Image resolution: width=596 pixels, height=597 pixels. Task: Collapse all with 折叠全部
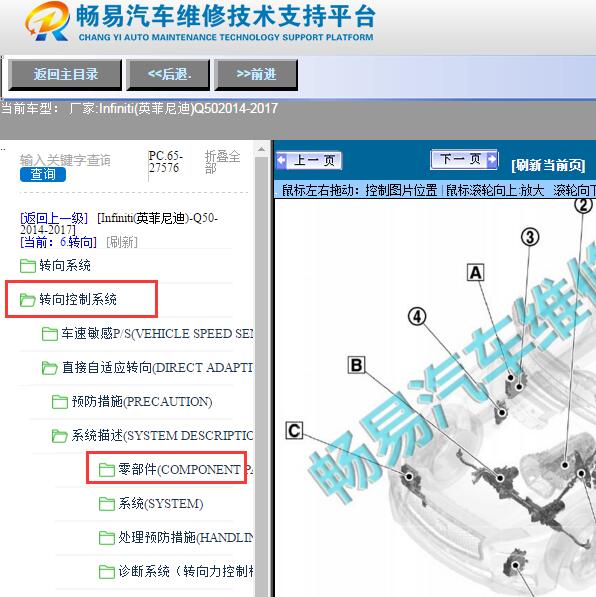tap(222, 162)
